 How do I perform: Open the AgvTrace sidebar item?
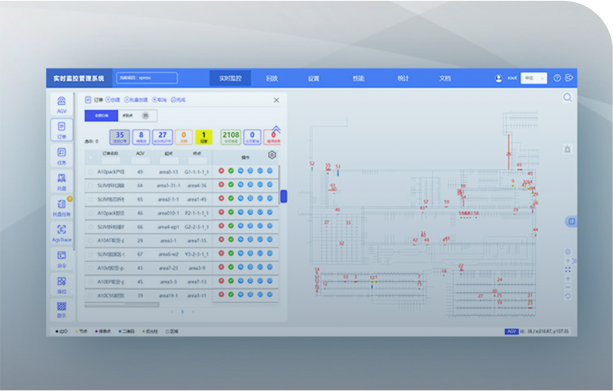click(61, 233)
